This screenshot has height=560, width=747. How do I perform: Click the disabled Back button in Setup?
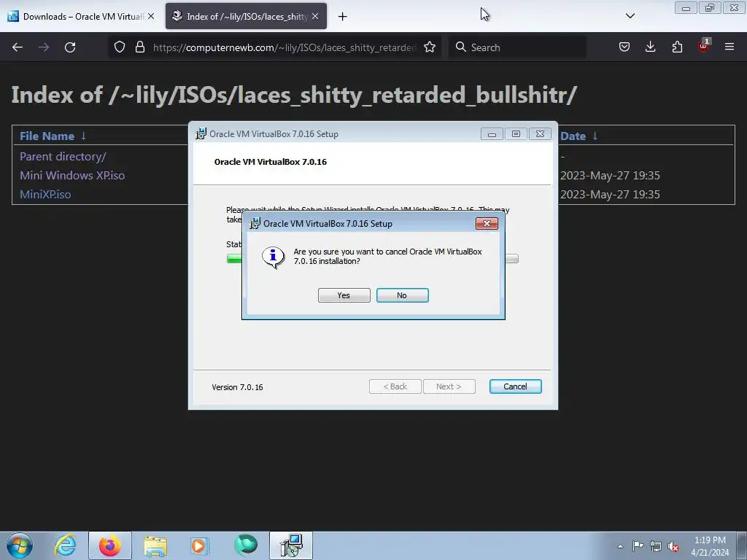pyautogui.click(x=395, y=386)
